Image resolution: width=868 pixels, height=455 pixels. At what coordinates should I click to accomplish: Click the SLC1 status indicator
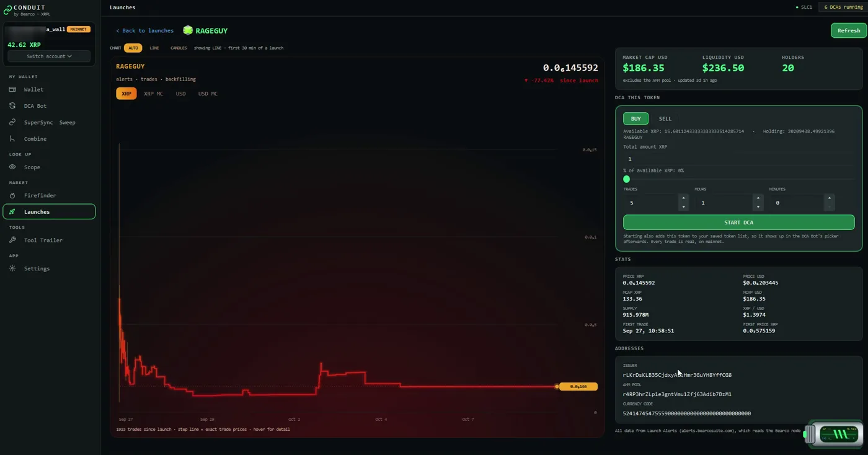pos(804,7)
